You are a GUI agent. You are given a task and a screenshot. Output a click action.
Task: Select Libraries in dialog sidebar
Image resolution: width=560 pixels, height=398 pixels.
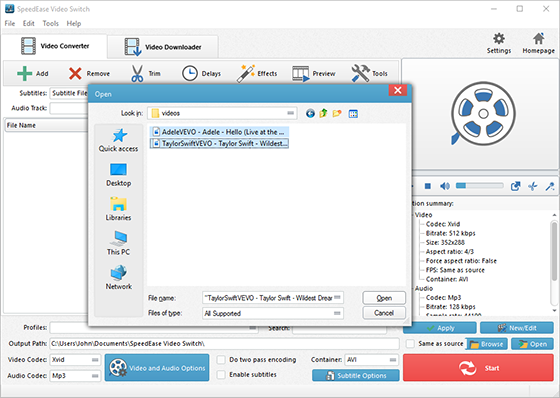tap(119, 209)
